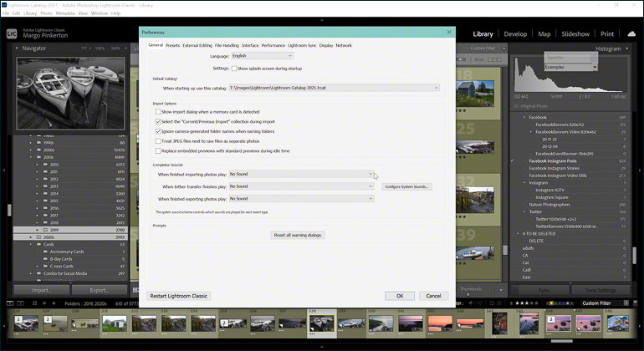Click the Cards folder icon
Screen dimensions: 644x351
pyautogui.click(x=38, y=244)
